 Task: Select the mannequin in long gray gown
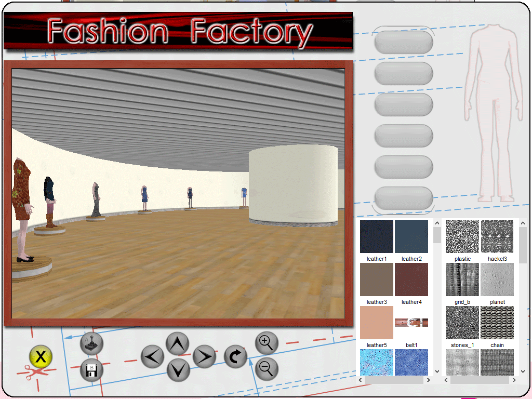click(x=96, y=200)
